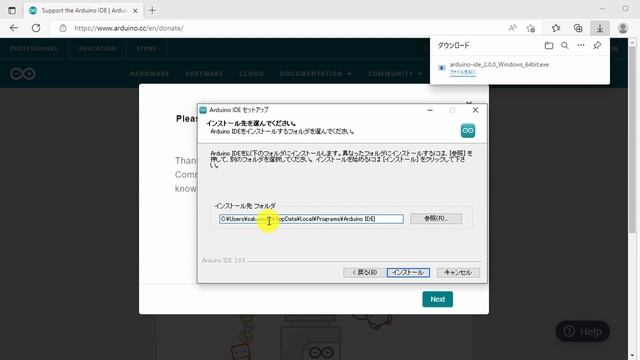This screenshot has height=360, width=640.
Task: Click the address bar URL
Action: (x=129, y=28)
